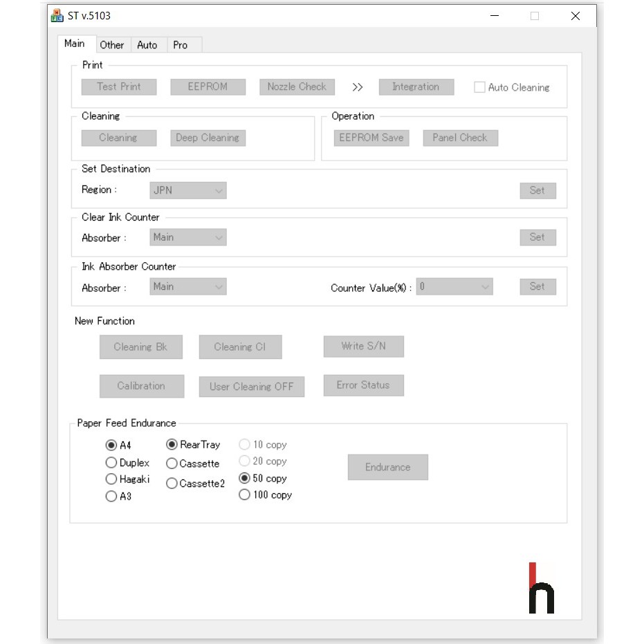Expand the Clear Ink Counter Absorber dropdown
644x644 pixels.
coord(187,237)
